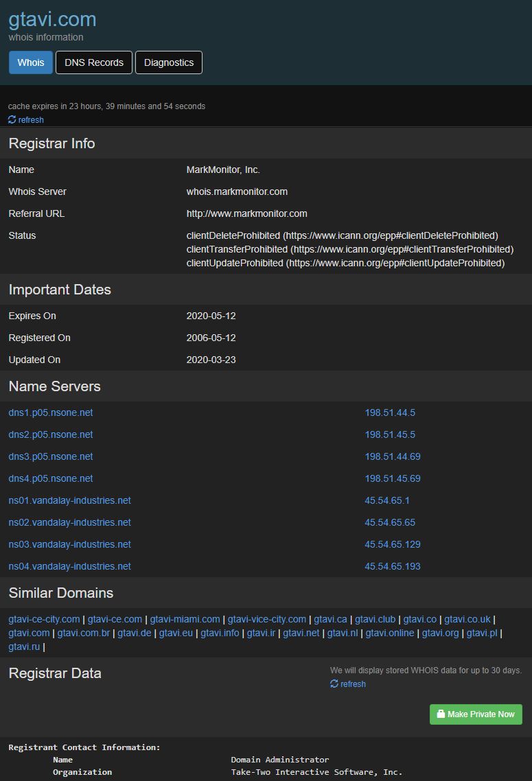Select the http://www.markmonitor.com referral URL
The width and height of the screenshot is (532, 781).
click(246, 213)
